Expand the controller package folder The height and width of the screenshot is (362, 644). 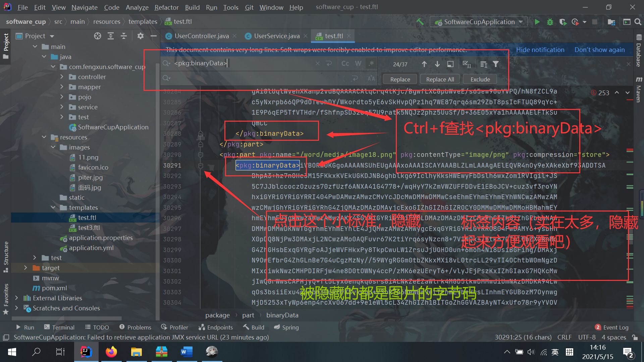point(62,77)
